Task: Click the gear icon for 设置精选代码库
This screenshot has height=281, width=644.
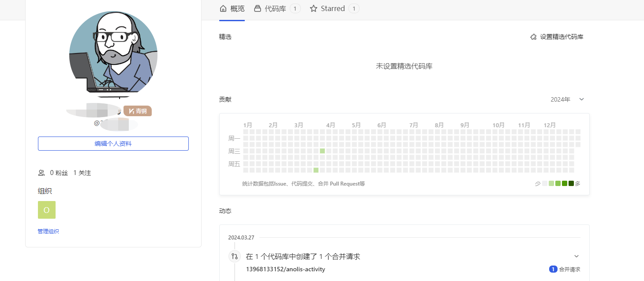Action: tap(533, 37)
